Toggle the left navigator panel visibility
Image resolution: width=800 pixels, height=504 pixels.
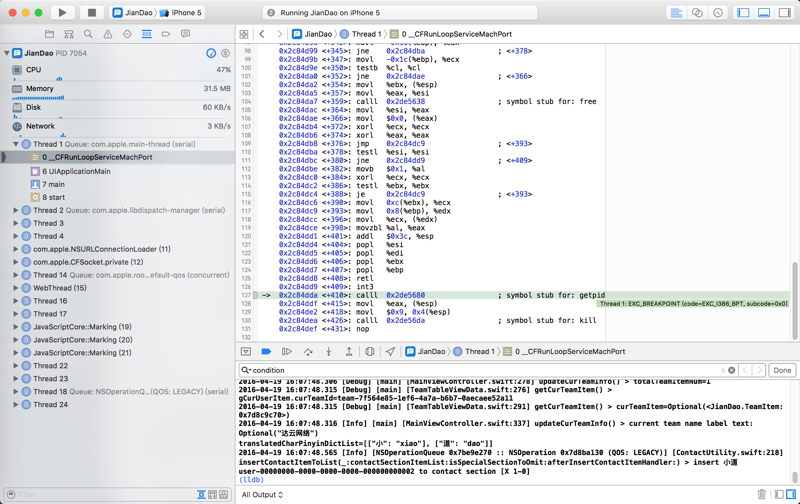pos(743,13)
